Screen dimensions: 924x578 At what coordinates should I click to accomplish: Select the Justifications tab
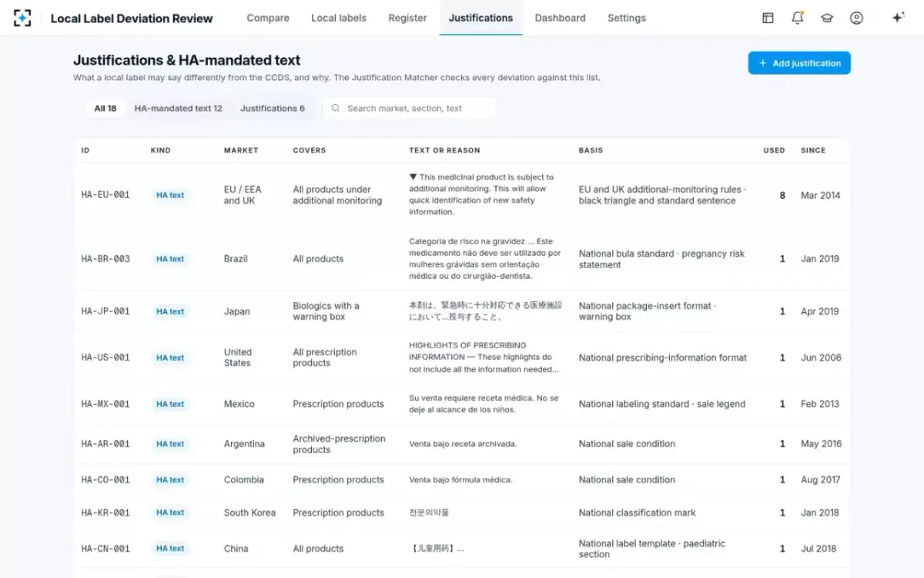coord(480,18)
